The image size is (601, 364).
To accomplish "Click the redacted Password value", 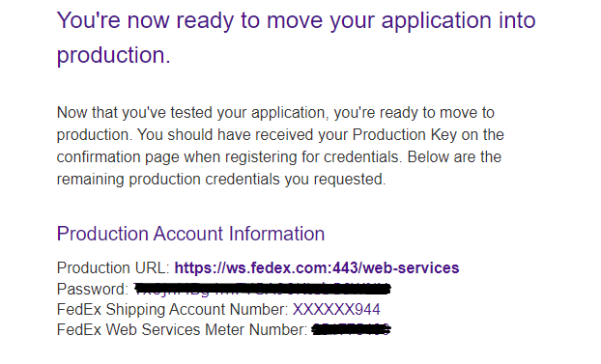I will click(x=262, y=289).
